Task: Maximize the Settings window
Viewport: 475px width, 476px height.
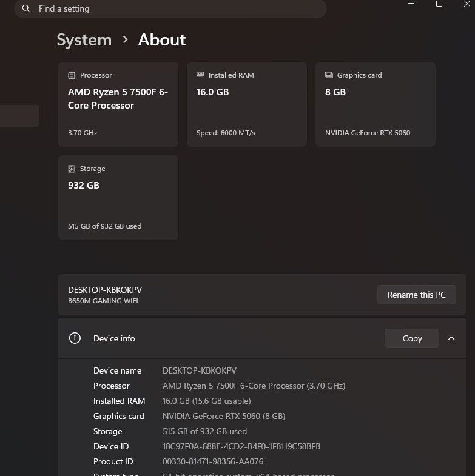Action: [x=439, y=4]
